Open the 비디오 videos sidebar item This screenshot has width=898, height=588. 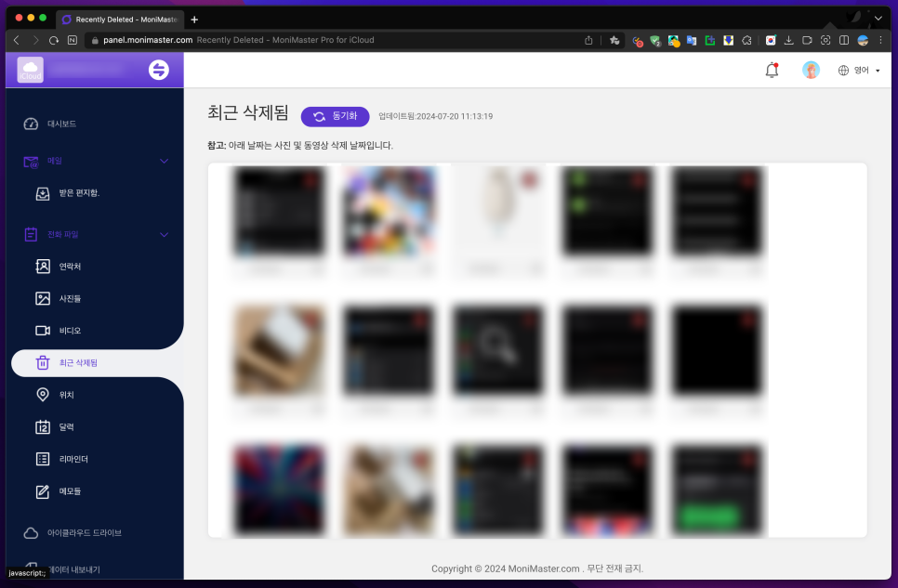(x=59, y=331)
